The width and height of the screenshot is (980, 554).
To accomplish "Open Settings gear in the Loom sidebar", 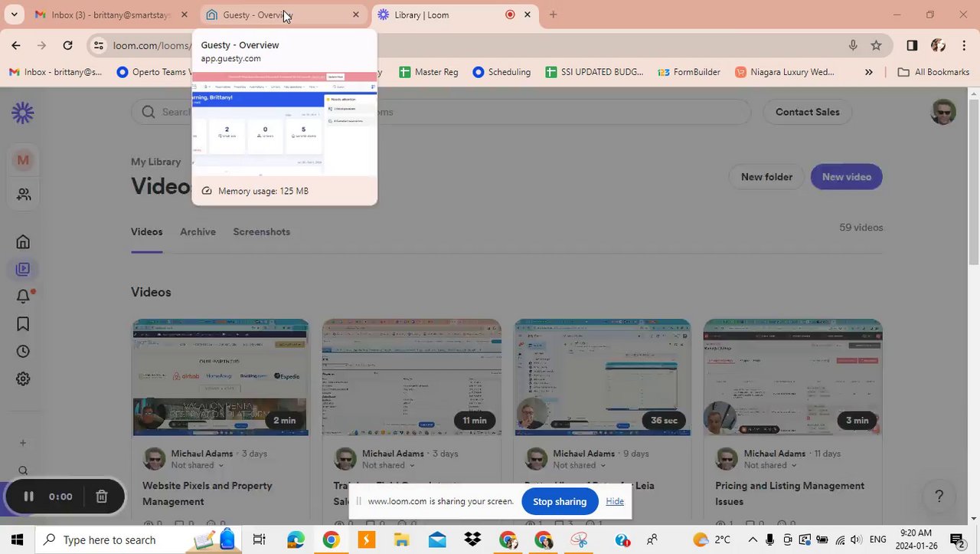I will 23,379.
